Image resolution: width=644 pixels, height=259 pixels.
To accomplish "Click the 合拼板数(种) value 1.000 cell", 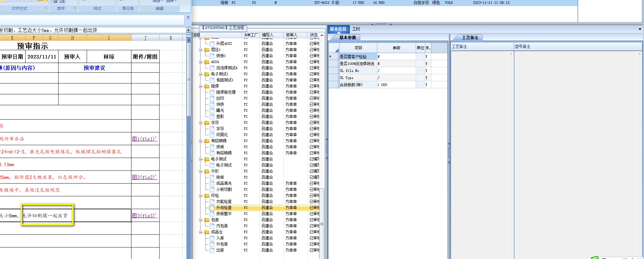I will [396, 85].
